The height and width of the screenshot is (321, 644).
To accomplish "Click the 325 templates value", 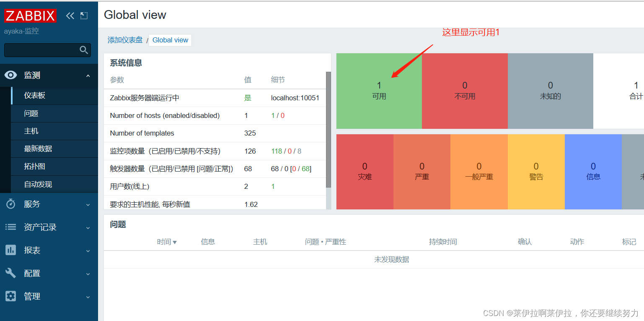I will tap(250, 133).
